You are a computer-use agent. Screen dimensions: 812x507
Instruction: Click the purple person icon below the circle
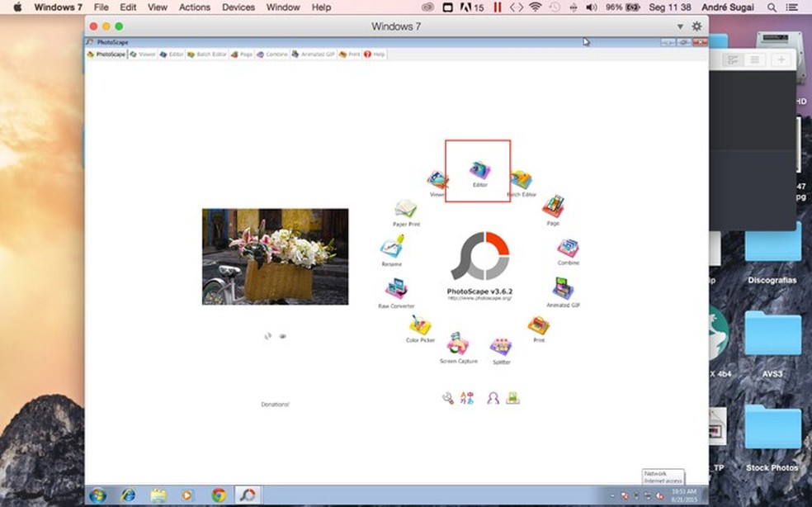click(493, 398)
